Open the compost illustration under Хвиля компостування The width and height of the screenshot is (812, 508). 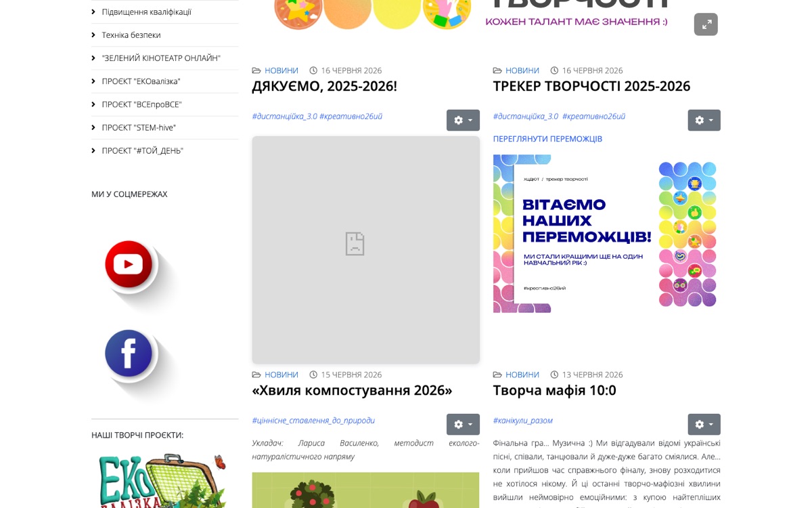(x=366, y=490)
